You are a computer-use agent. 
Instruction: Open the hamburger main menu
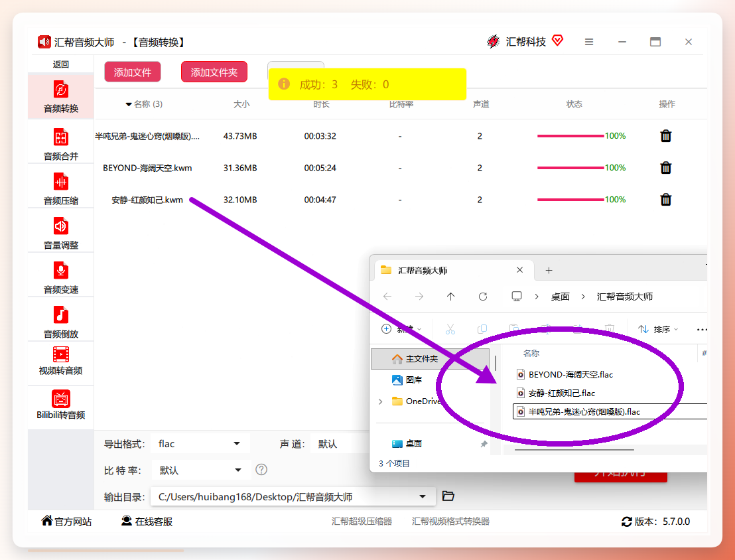pyautogui.click(x=589, y=42)
